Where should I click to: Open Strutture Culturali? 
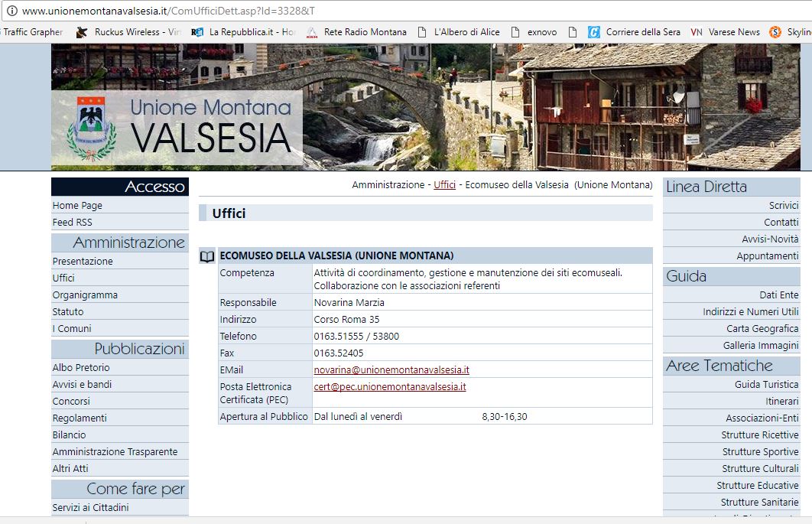pos(760,469)
